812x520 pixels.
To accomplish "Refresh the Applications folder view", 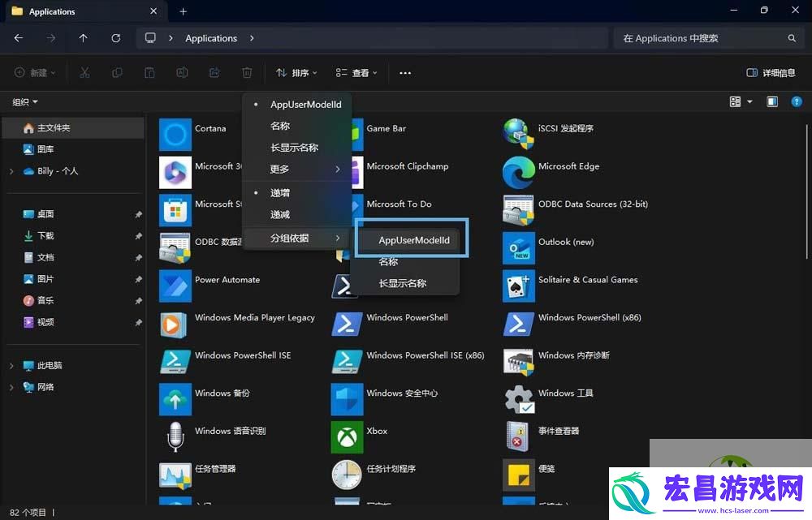I will [116, 38].
